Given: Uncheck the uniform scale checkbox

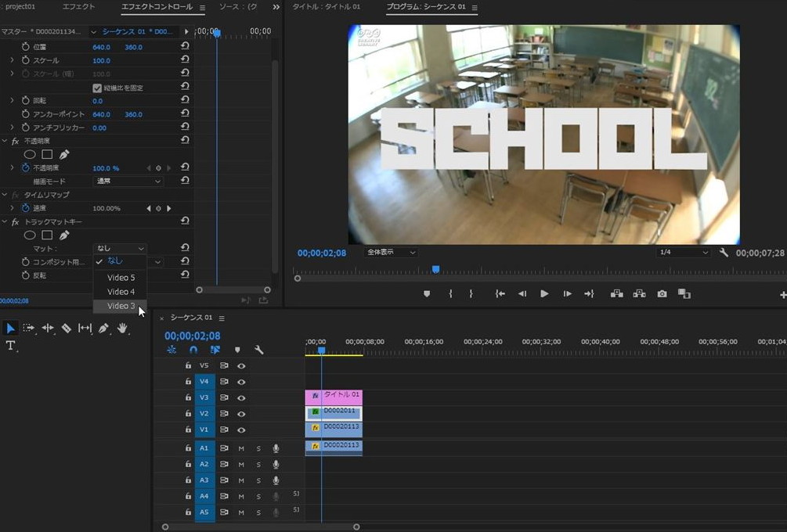Looking at the screenshot, I should click(97, 88).
